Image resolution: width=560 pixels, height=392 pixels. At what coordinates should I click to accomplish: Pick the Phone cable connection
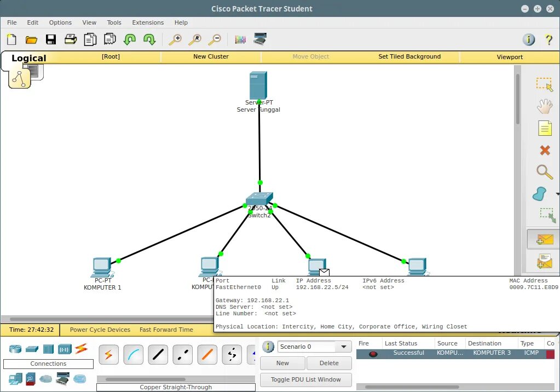[232, 354]
